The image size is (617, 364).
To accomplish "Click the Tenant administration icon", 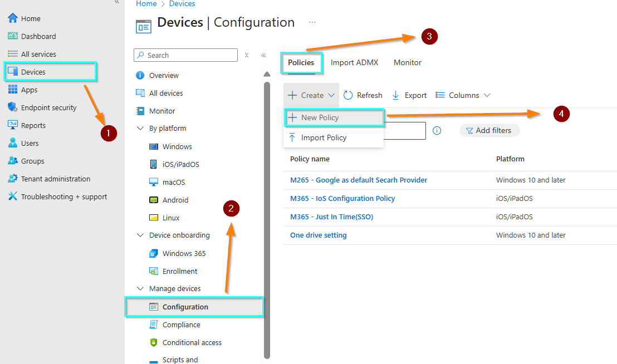I will pos(13,179).
